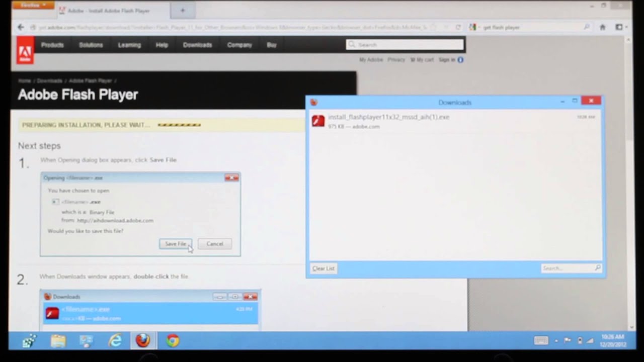Image resolution: width=644 pixels, height=362 pixels.
Task: Click the Sign in link
Action: point(446,59)
